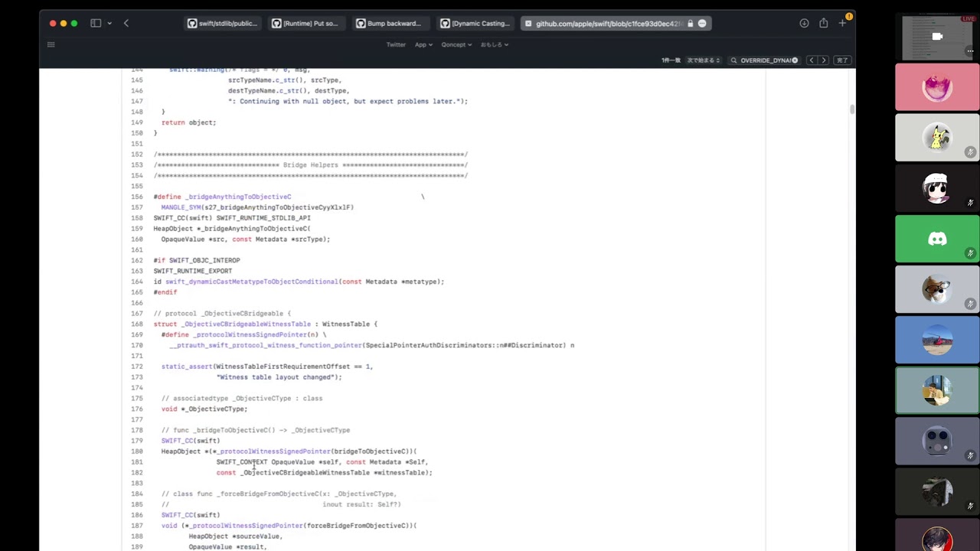Open the 次で始まる match mode dropdown

click(703, 60)
